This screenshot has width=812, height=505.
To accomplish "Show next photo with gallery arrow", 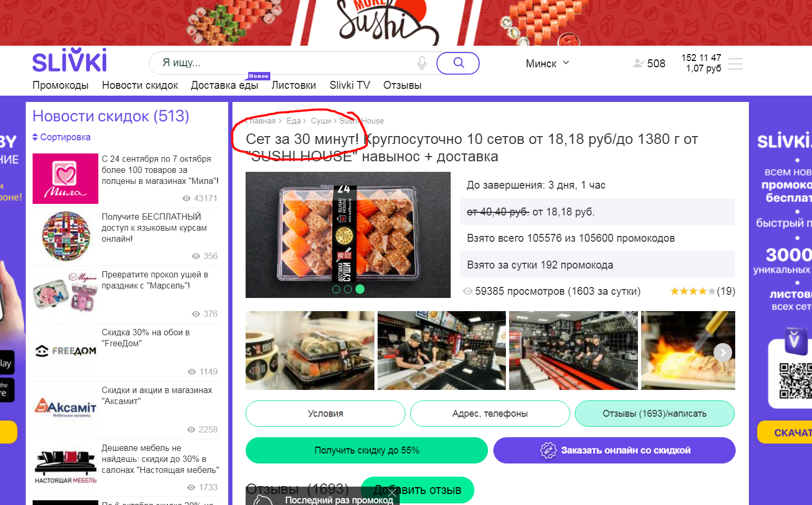I will click(723, 353).
